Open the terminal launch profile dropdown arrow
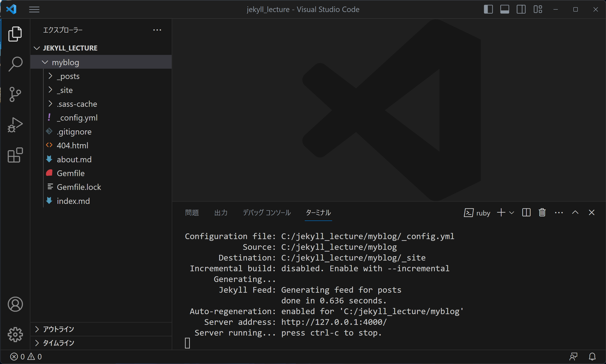 point(511,213)
